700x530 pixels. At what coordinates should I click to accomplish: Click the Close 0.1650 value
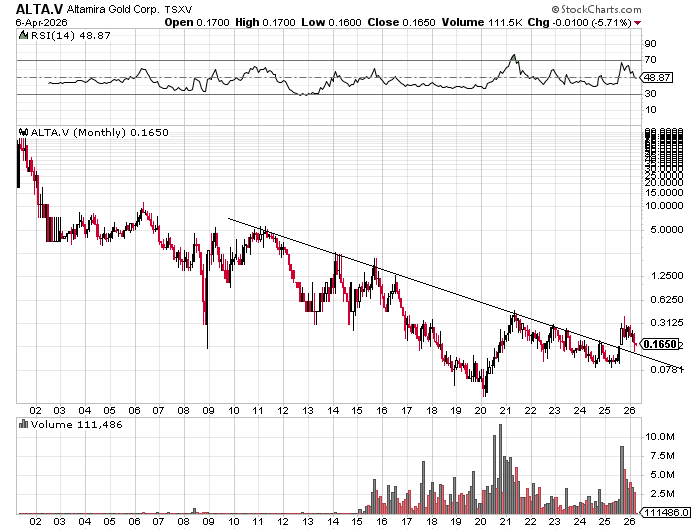(x=401, y=22)
